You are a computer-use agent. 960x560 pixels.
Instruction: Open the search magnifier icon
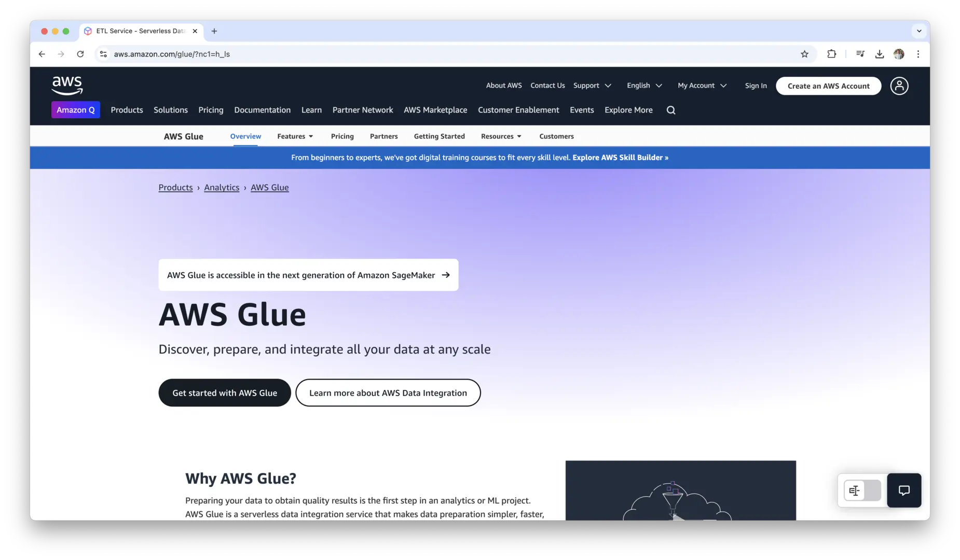tap(670, 110)
